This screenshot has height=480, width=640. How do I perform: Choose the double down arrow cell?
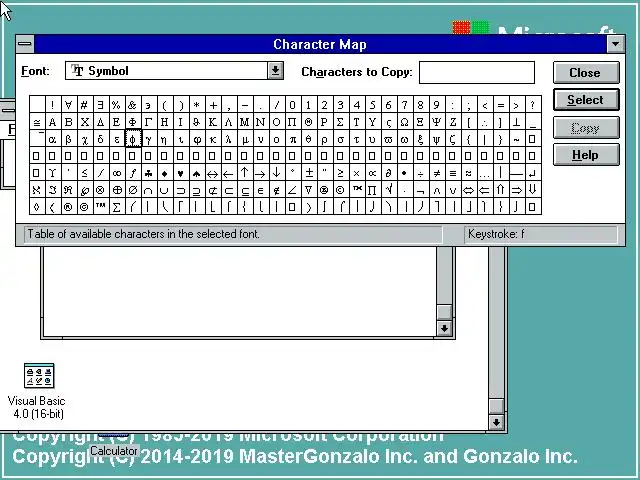(532, 190)
